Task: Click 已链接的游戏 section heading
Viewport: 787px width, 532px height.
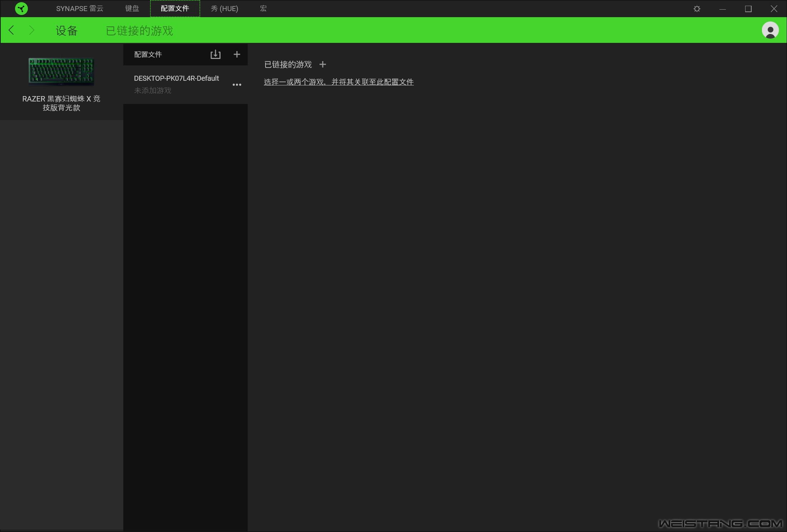Action: (x=288, y=64)
